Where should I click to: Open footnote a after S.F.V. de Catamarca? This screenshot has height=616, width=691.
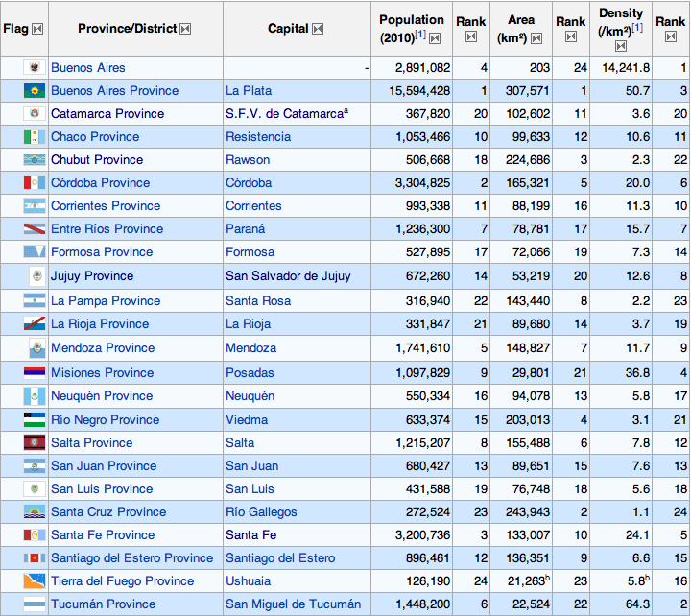(345, 110)
